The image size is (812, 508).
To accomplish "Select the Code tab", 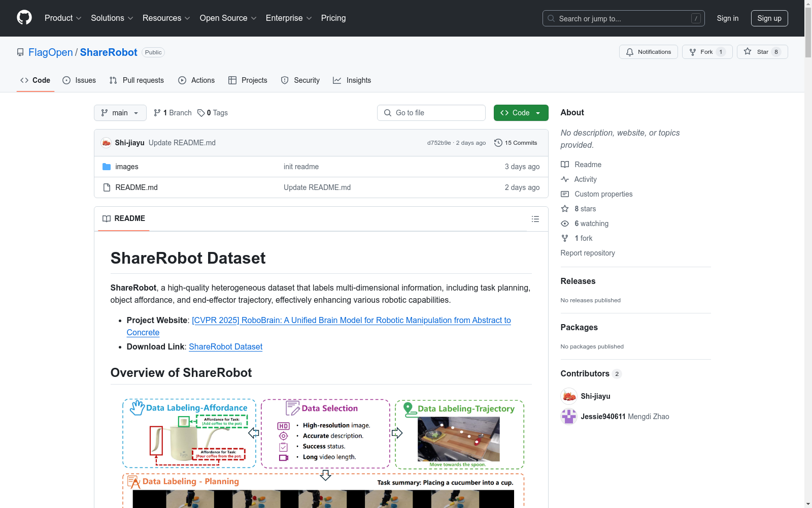I will pyautogui.click(x=36, y=80).
